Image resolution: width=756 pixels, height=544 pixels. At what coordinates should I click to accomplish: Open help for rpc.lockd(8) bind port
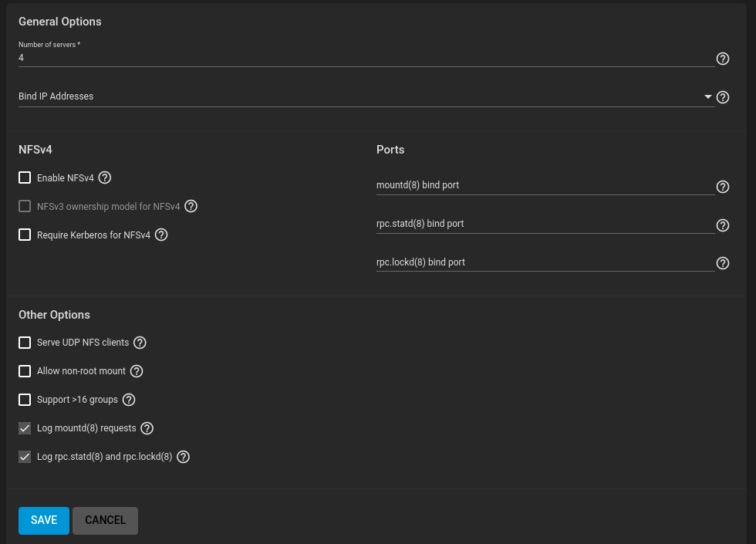[722, 263]
